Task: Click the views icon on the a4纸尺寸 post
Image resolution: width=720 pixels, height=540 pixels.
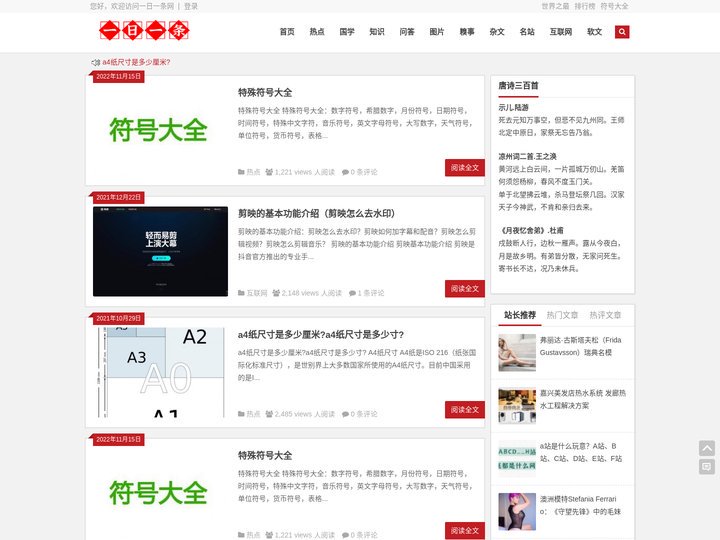Action: point(269,414)
